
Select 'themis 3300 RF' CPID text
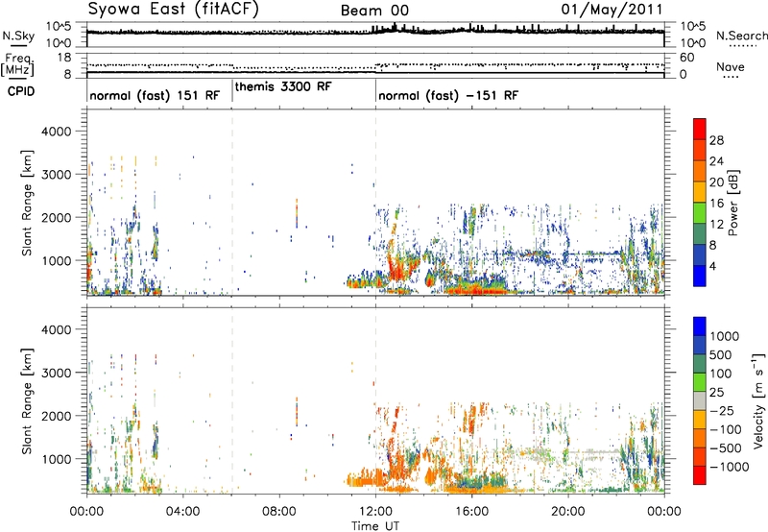pos(283,86)
